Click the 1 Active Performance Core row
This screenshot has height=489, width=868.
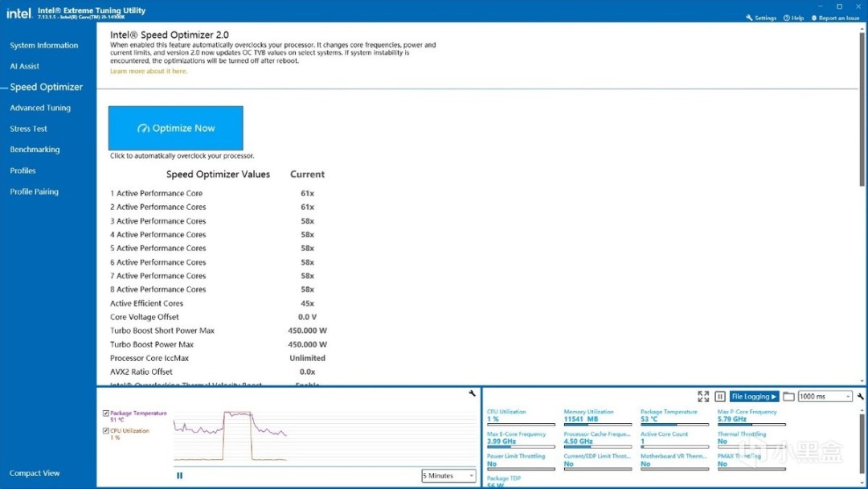[218, 193]
